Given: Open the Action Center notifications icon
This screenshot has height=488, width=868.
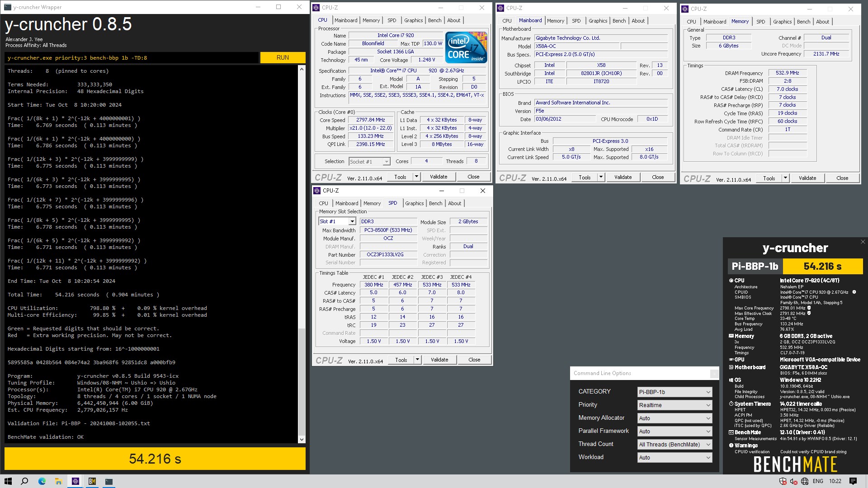Looking at the screenshot, I should click(x=853, y=481).
